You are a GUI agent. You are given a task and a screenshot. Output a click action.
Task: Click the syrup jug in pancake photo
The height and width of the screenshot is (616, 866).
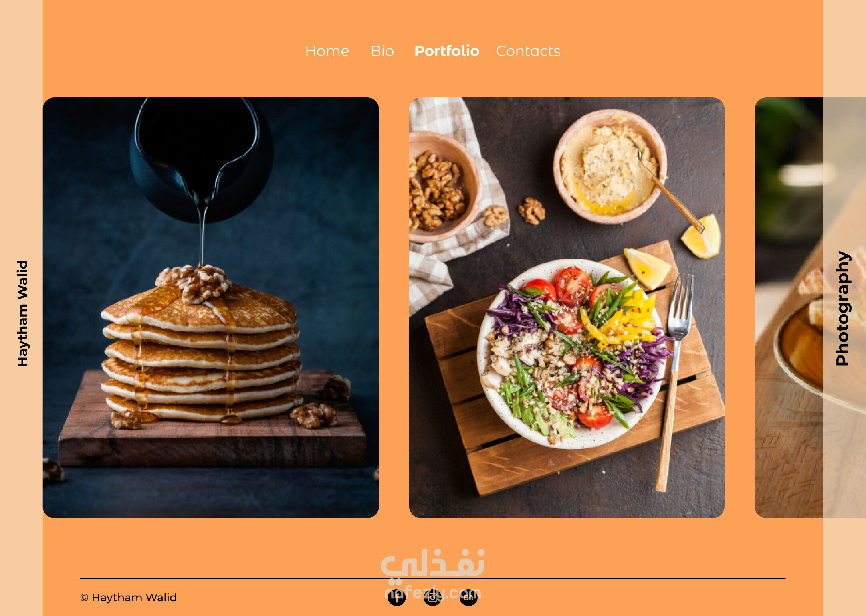pyautogui.click(x=202, y=160)
